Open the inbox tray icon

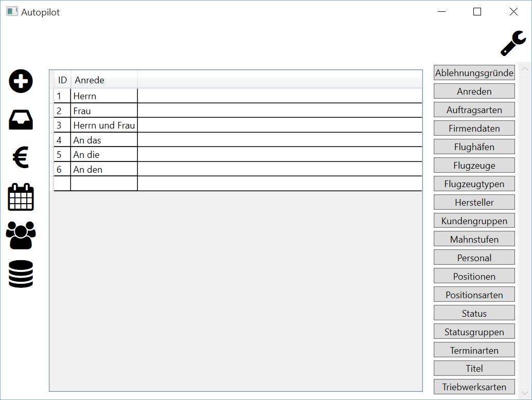[x=21, y=120]
